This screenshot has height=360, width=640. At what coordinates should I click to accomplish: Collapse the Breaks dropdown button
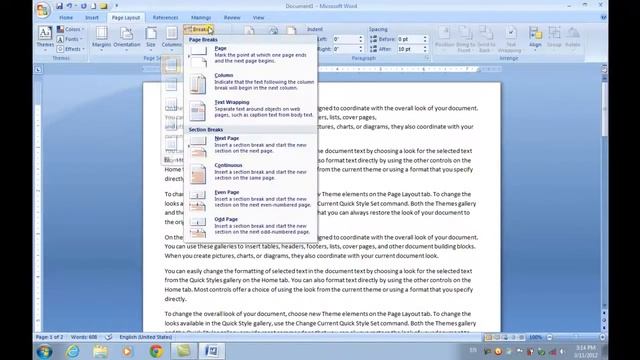[x=199, y=29]
